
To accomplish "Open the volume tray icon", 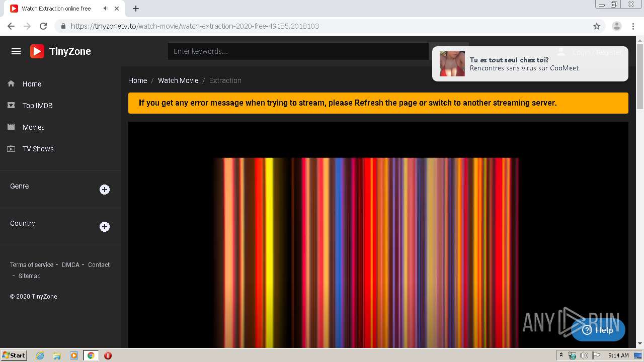I will point(584,355).
